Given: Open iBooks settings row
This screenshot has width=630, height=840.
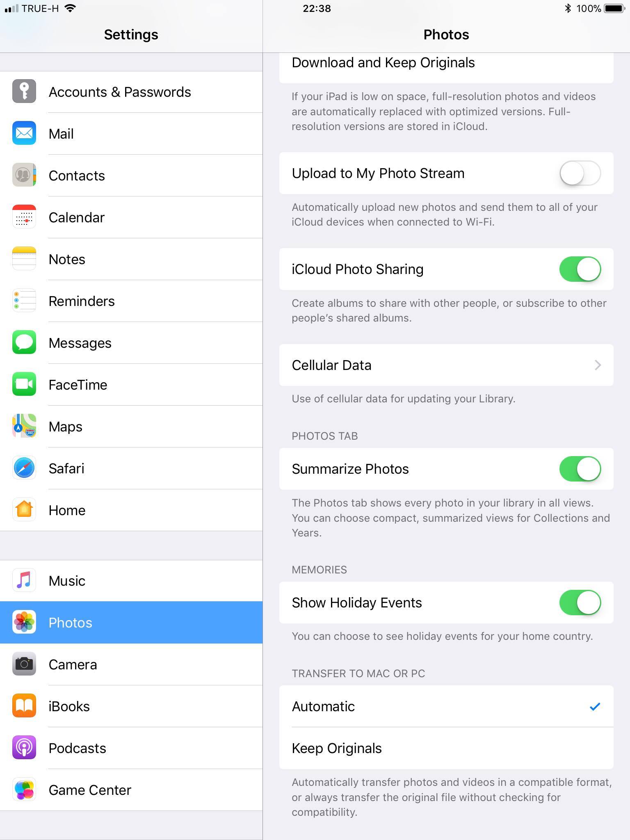Looking at the screenshot, I should (x=131, y=706).
